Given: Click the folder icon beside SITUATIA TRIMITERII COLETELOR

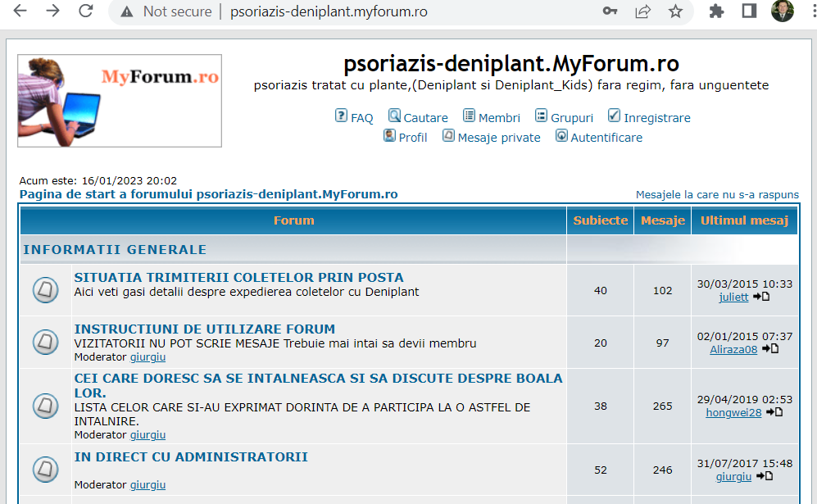Looking at the screenshot, I should pos(45,289).
